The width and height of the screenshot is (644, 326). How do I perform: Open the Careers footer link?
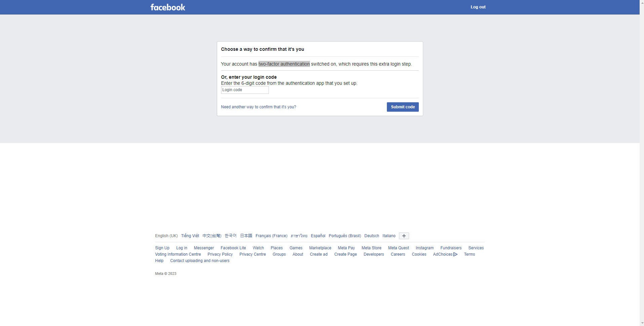pyautogui.click(x=398, y=254)
